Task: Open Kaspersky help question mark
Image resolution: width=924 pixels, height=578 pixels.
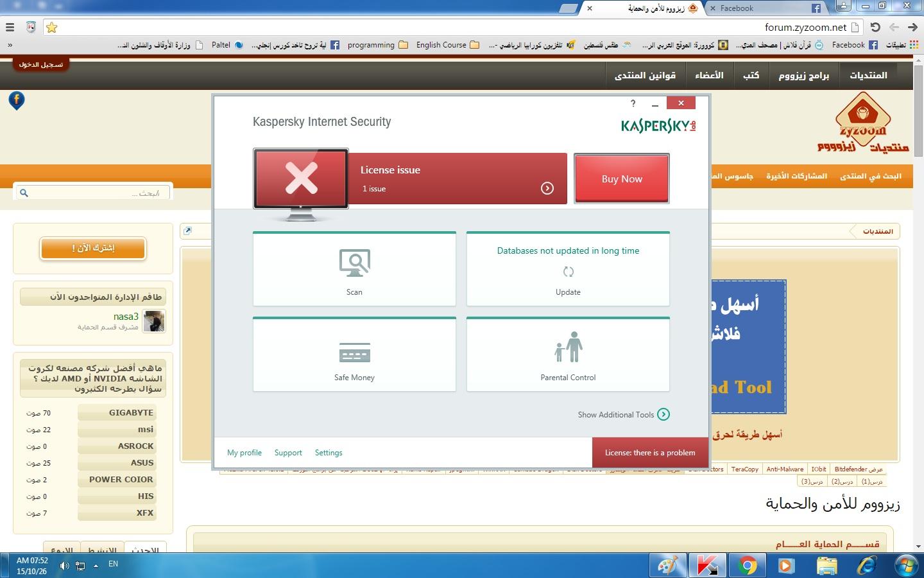Action: 633,103
